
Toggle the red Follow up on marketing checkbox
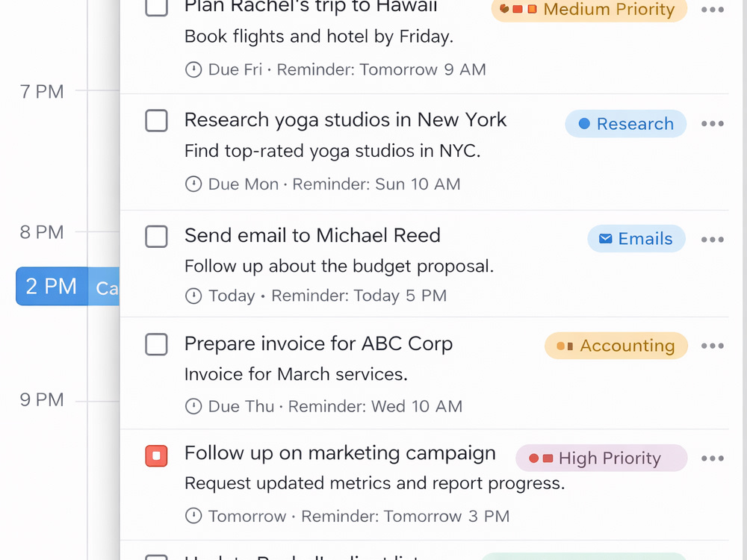point(156,455)
